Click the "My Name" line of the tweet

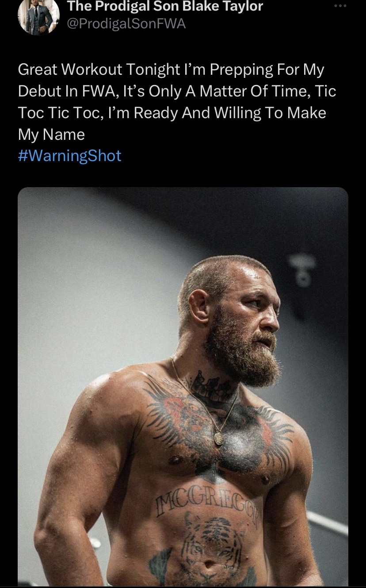[51, 135]
